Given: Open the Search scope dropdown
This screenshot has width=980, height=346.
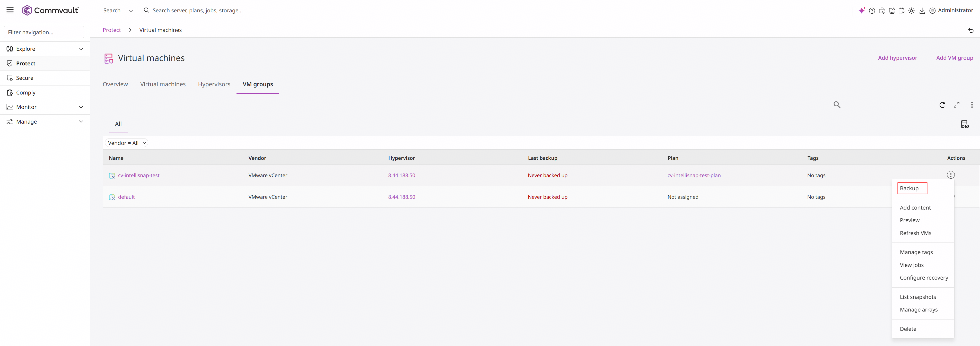Looking at the screenshot, I should (118, 11).
